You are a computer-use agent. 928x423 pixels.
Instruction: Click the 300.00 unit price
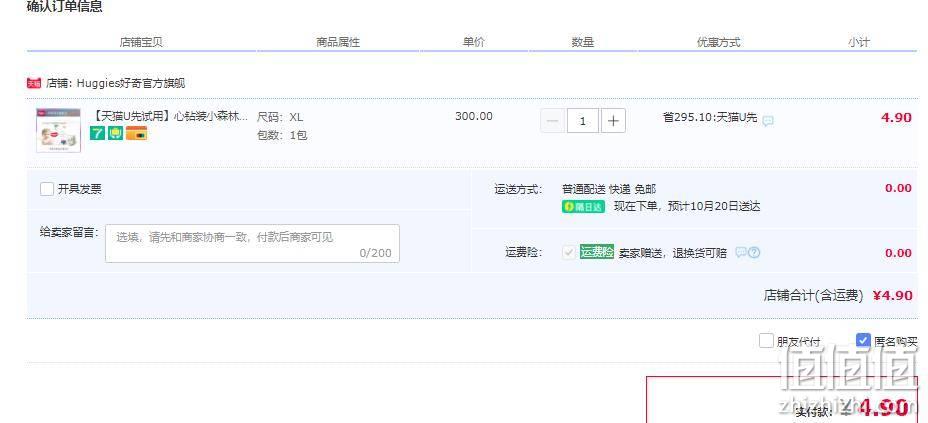[x=473, y=116]
